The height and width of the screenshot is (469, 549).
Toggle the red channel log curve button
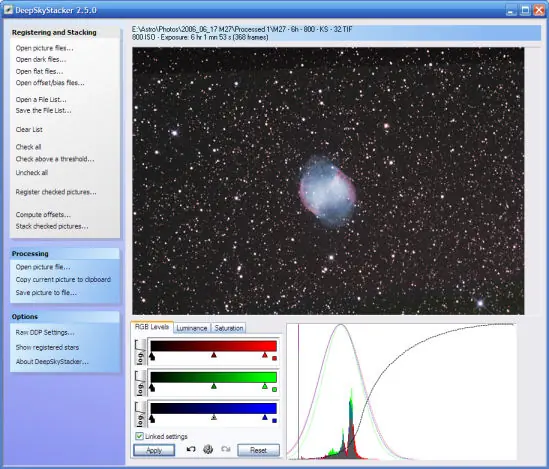tap(140, 353)
